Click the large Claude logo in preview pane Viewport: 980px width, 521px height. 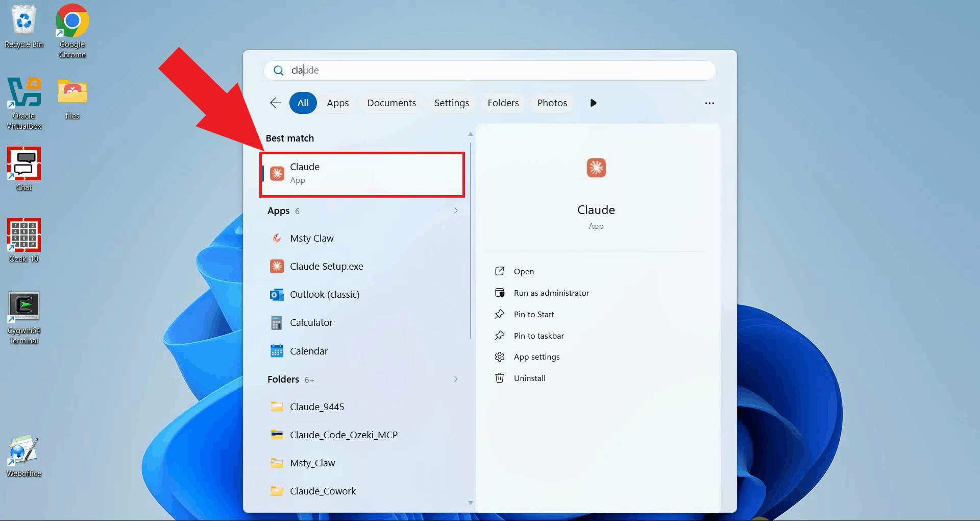(x=596, y=168)
